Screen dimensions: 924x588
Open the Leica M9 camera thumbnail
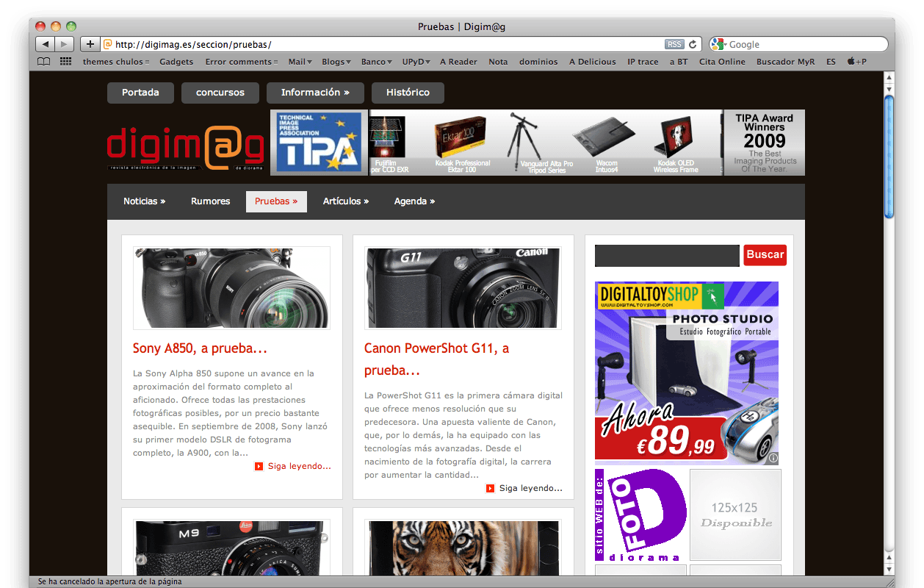[x=231, y=548]
